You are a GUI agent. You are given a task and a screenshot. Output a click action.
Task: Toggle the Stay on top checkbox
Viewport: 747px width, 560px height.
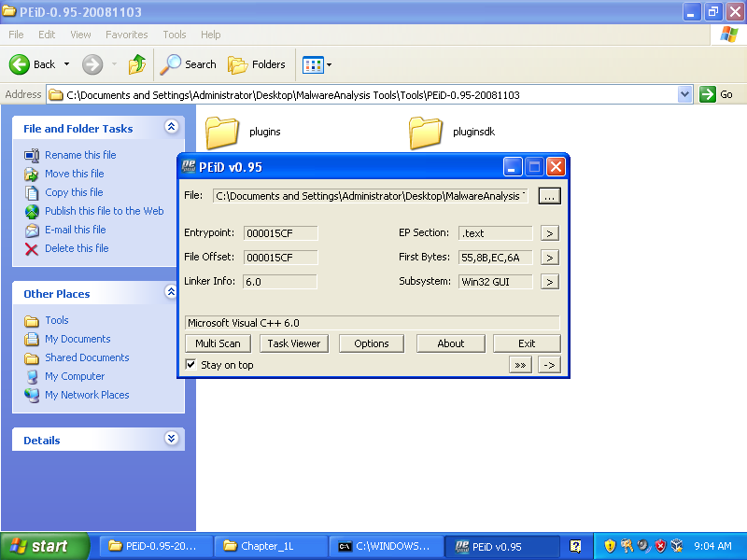[x=191, y=365]
